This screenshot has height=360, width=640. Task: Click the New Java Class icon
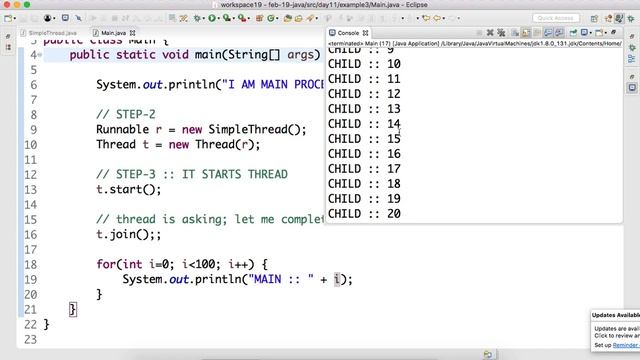pyautogui.click(x=271, y=18)
